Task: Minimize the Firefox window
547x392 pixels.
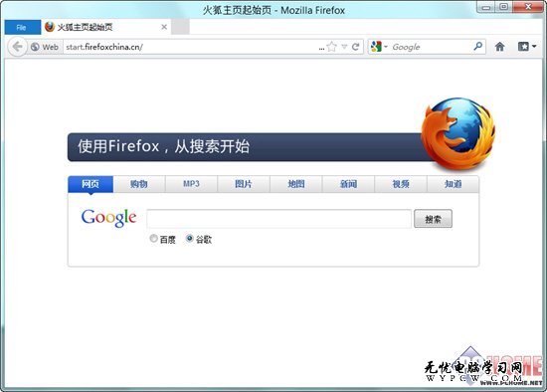Action: 486,7
